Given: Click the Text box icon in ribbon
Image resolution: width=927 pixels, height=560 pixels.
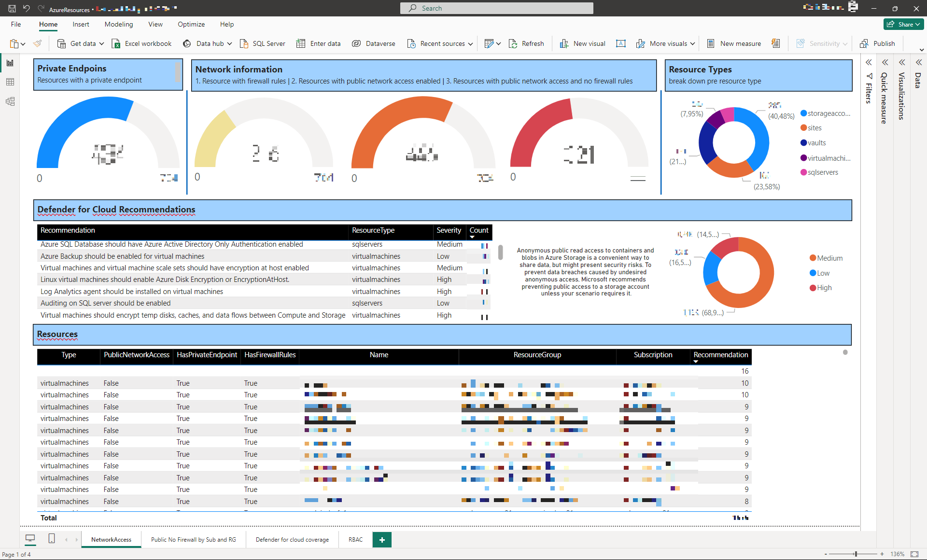Looking at the screenshot, I should click(x=621, y=43).
